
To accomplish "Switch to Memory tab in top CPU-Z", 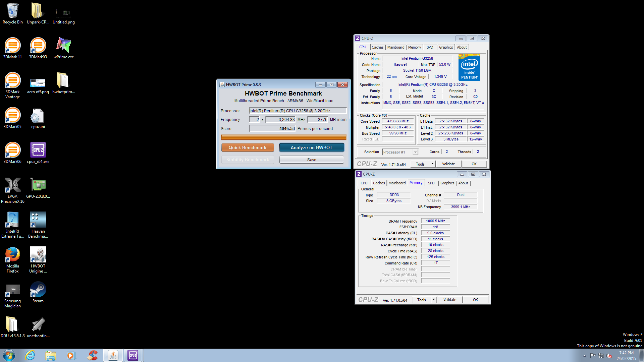I will point(415,47).
